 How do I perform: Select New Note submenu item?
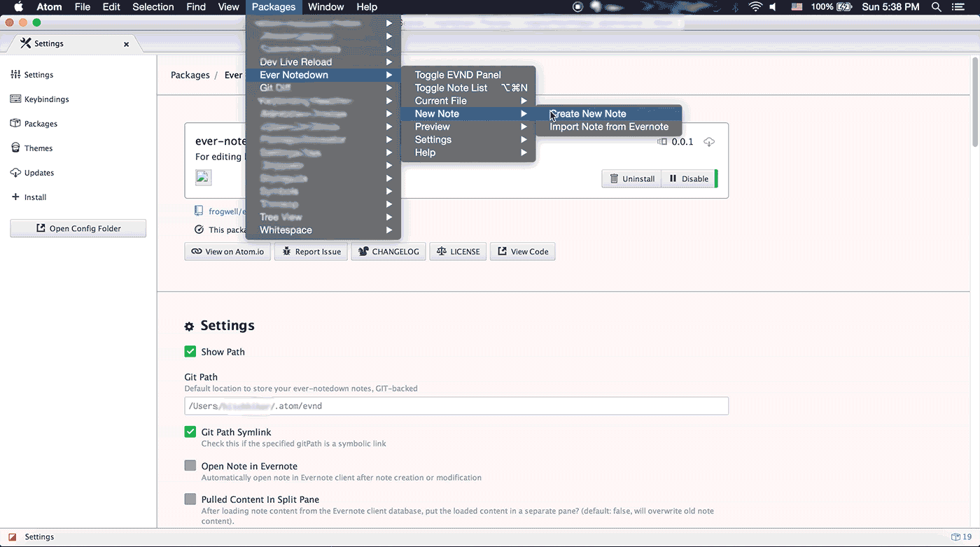pyautogui.click(x=468, y=114)
